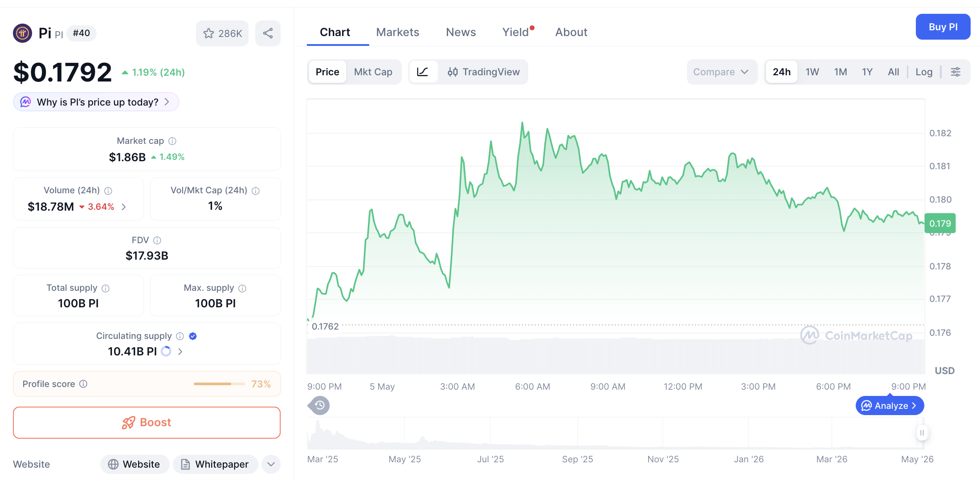Click the $1.86B market cap value
Screen dimensions: 980x481
click(127, 157)
